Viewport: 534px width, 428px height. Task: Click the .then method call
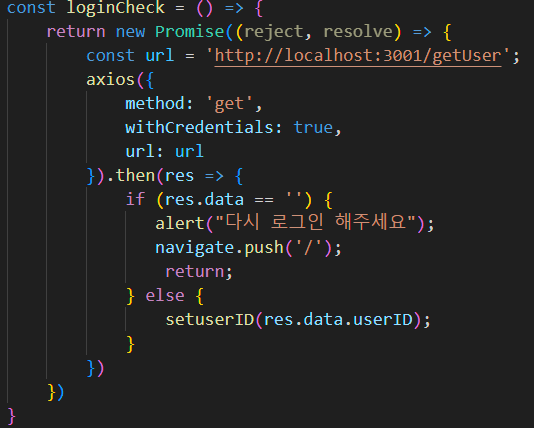[x=131, y=175]
